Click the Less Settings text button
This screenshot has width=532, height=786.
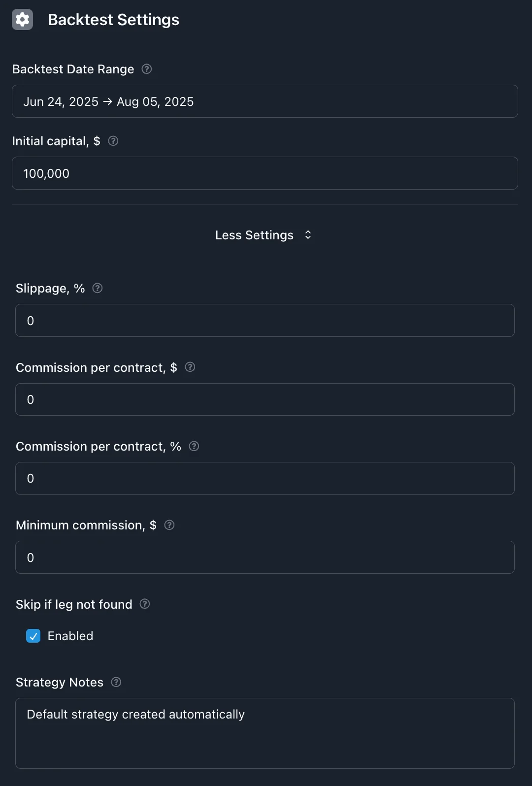coord(254,235)
